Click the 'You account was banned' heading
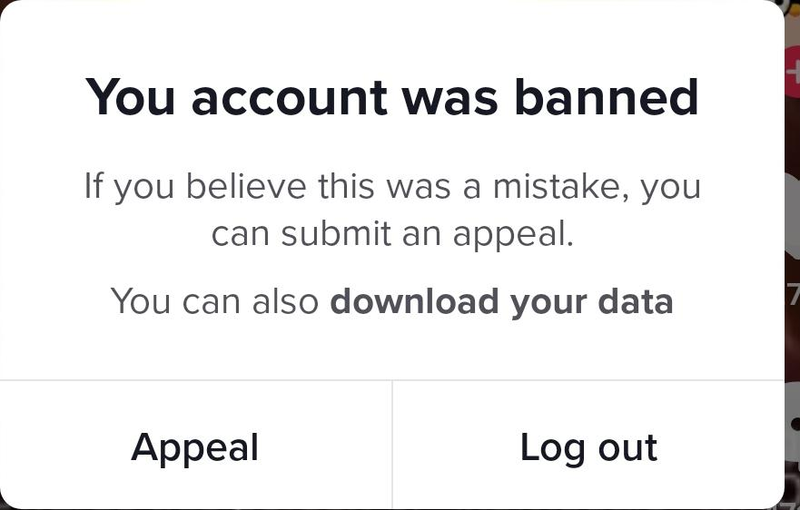The height and width of the screenshot is (510, 800). pyautogui.click(x=391, y=97)
